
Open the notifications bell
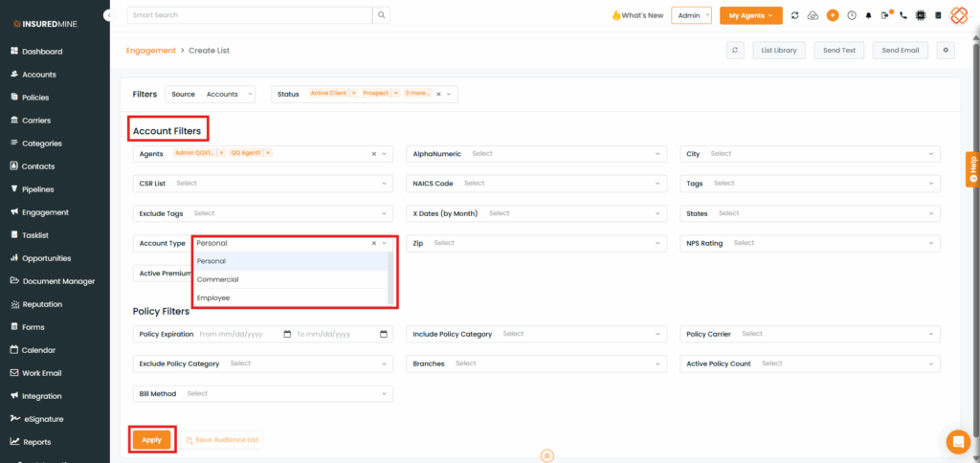(x=869, y=15)
